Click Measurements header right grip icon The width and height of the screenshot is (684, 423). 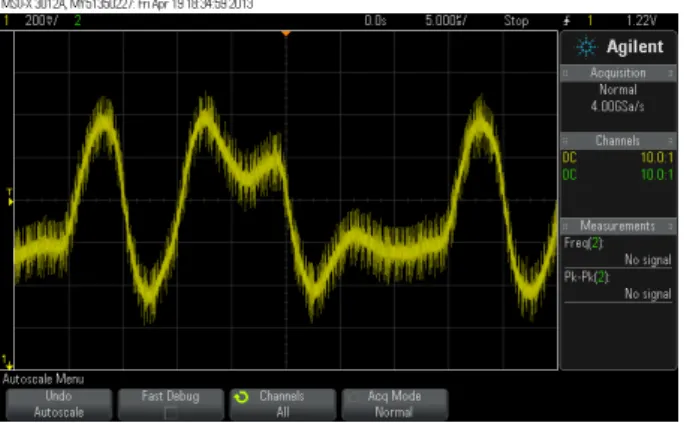click(670, 226)
